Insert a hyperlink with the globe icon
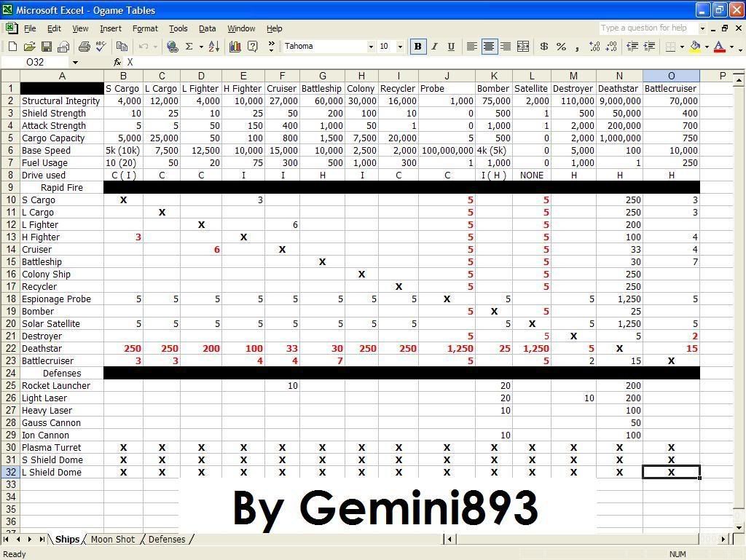Screen dimensions: 746x560 pyautogui.click(x=172, y=46)
